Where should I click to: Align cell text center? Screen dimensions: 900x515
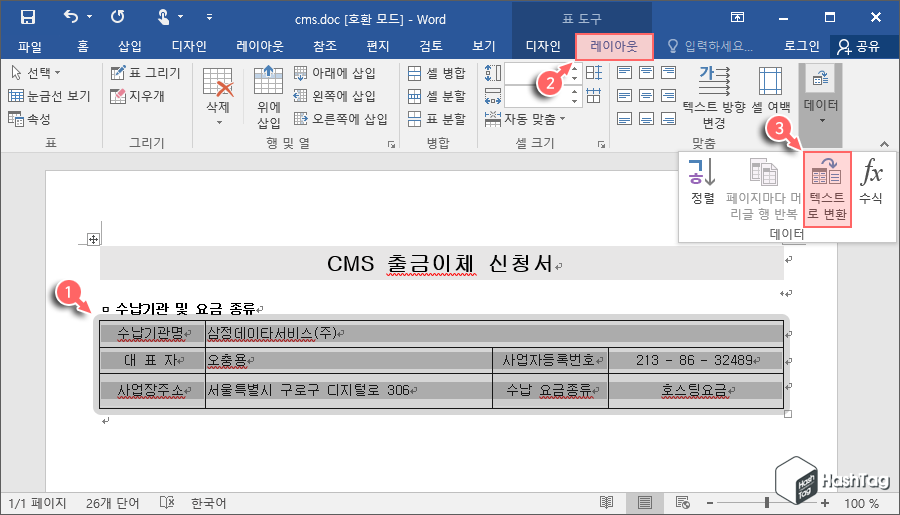coord(646,95)
